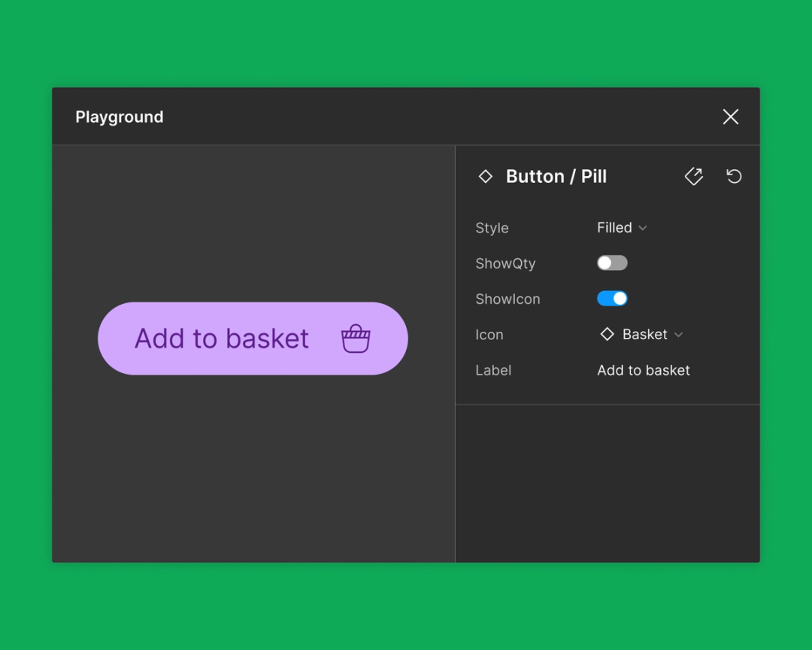Select the Button / Pill header label

(x=556, y=176)
